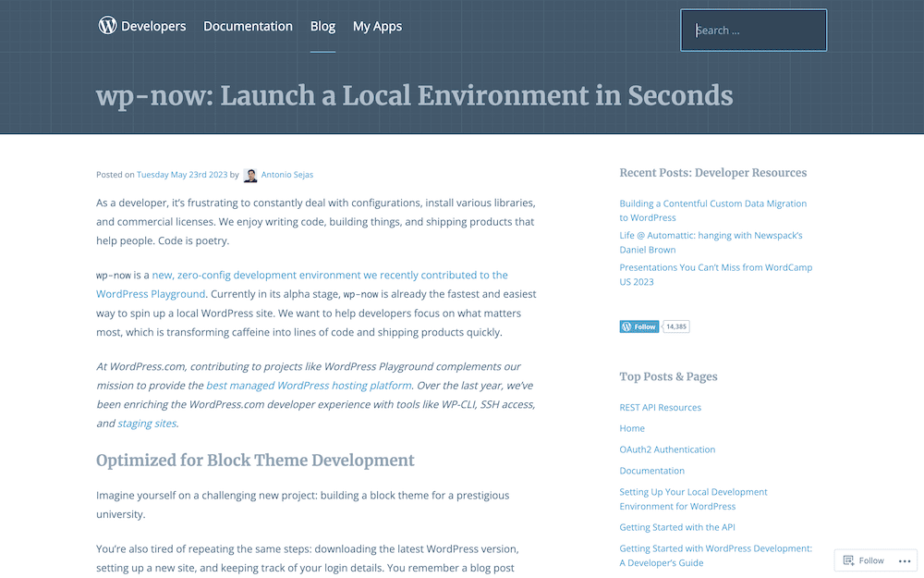The image size is (924, 578).
Task: Click the Antonio Sejas author link
Action: tap(287, 174)
